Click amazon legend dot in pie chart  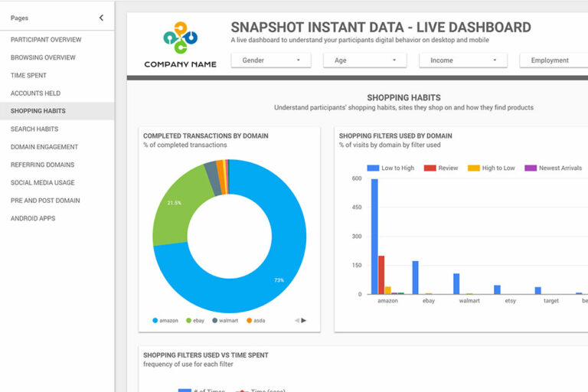pyautogui.click(x=155, y=320)
